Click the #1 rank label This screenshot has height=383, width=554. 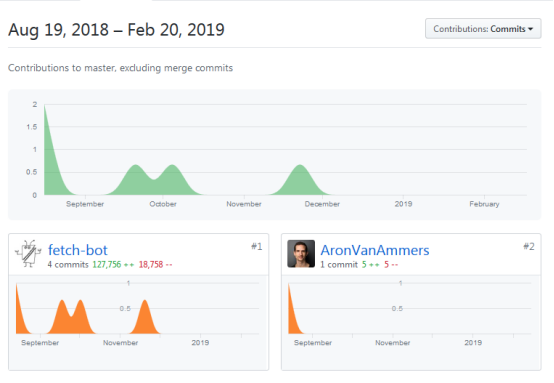pos(257,246)
